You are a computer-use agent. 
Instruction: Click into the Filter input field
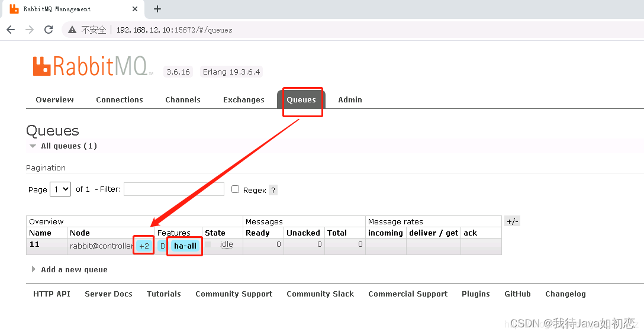coord(174,189)
